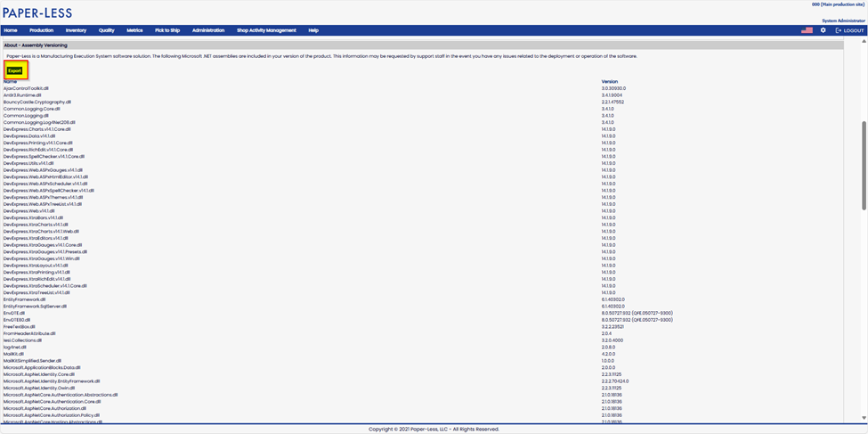The image size is (868, 434).
Task: Click version 3.0.30930.0 value
Action: click(614, 88)
